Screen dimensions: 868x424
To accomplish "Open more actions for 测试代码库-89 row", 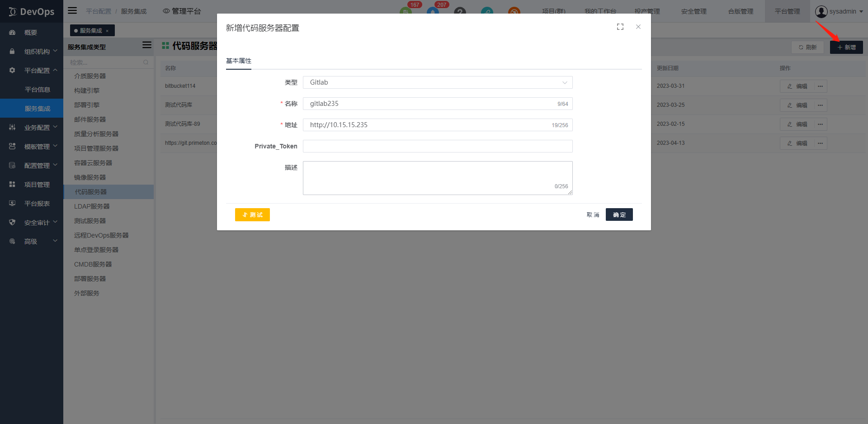I will (821, 124).
